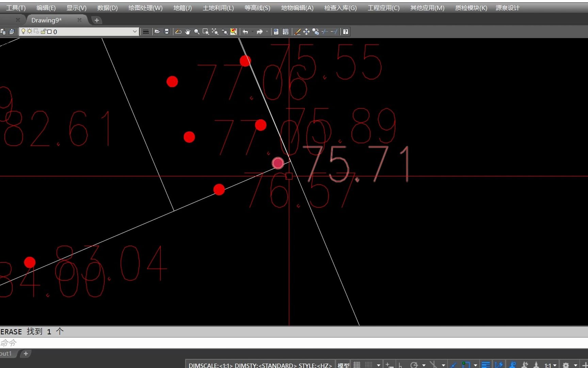Click in the command line input

[294, 343]
